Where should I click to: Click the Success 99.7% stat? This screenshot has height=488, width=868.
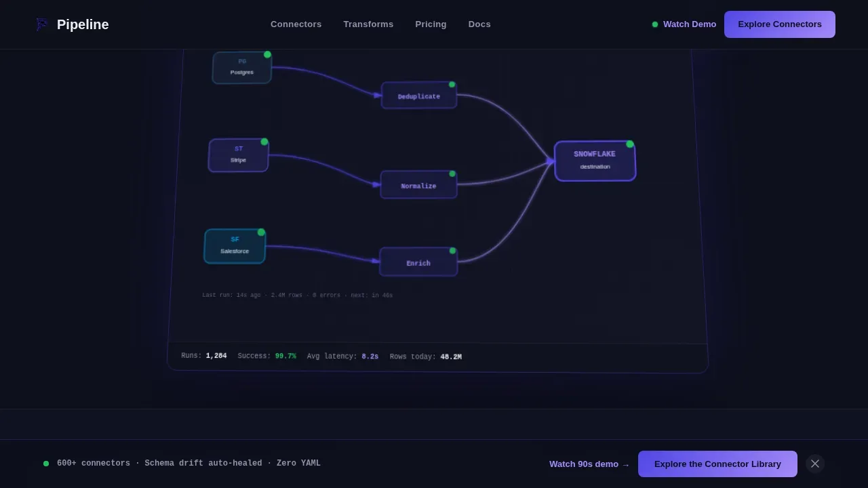(267, 356)
